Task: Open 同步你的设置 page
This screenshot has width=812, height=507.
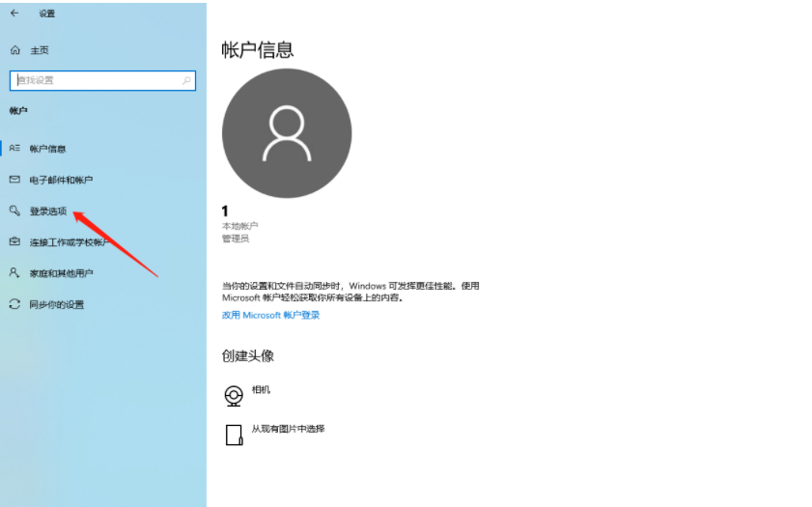Action: point(56,304)
